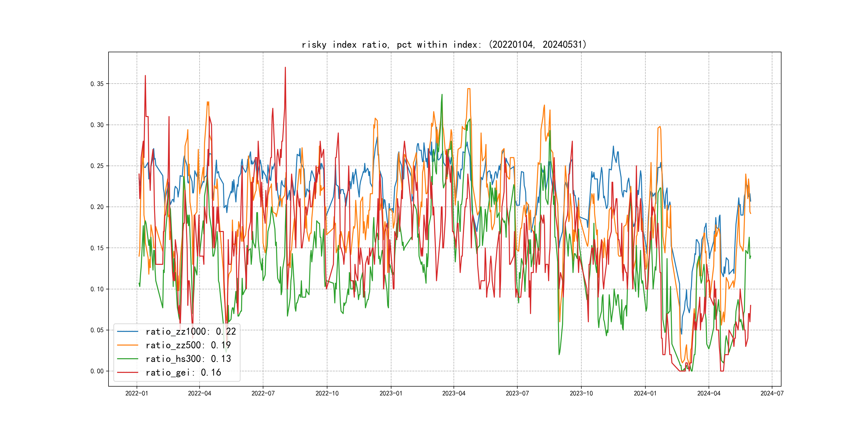The width and height of the screenshot is (868, 434).
Task: Click the green line swatch in the legend
Action: coord(127,359)
